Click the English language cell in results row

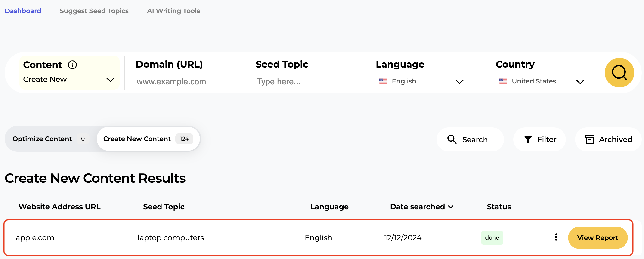tap(318, 237)
